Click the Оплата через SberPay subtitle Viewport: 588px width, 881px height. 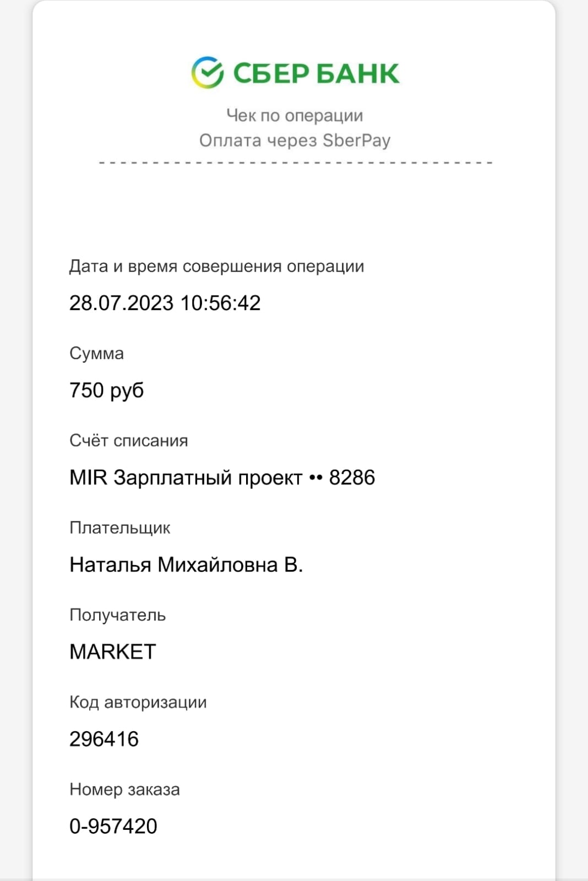(x=295, y=140)
